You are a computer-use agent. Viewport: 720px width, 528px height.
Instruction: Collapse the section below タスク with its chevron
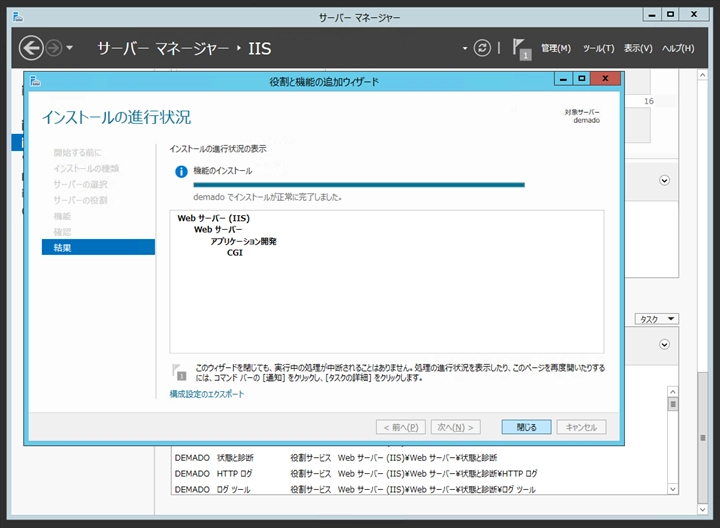click(664, 344)
